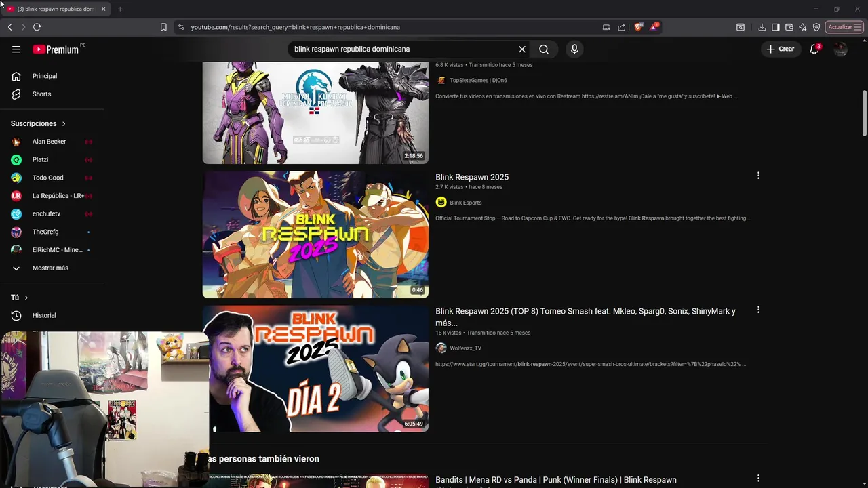Select the blink respawn republica tab

(56, 9)
